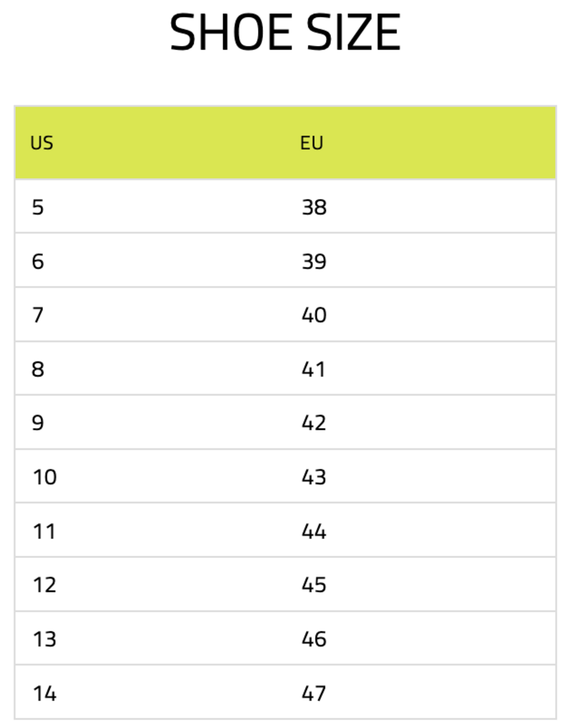This screenshot has height=728, width=569.
Task: Select US size 8 cell
Action: (x=38, y=369)
